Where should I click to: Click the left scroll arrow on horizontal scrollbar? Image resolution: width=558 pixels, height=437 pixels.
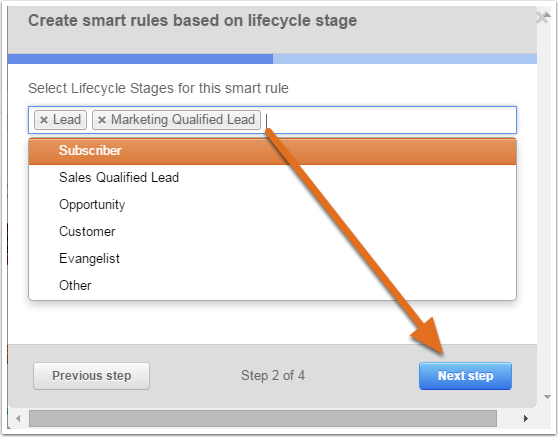tap(18, 418)
